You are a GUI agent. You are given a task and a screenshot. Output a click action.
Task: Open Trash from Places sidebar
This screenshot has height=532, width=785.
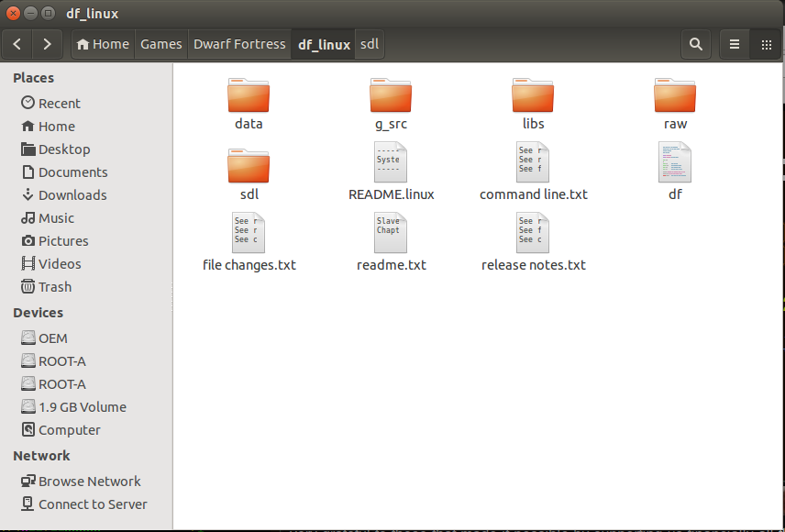point(54,287)
